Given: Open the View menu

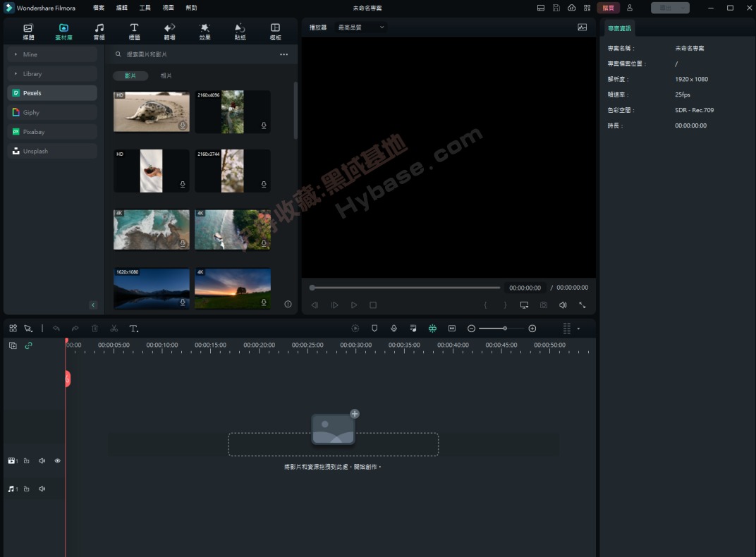Looking at the screenshot, I should pos(168,8).
